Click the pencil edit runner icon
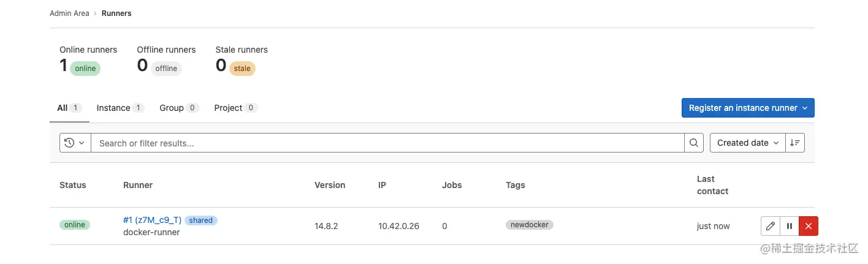This screenshot has width=868, height=264. (771, 226)
